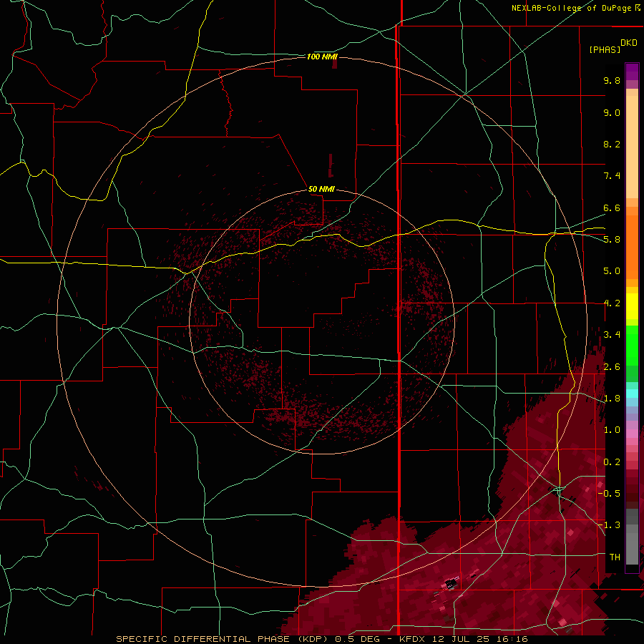This screenshot has height=644, width=644.
Task: Pick the purple segment atop the color bar
Action: [632, 72]
